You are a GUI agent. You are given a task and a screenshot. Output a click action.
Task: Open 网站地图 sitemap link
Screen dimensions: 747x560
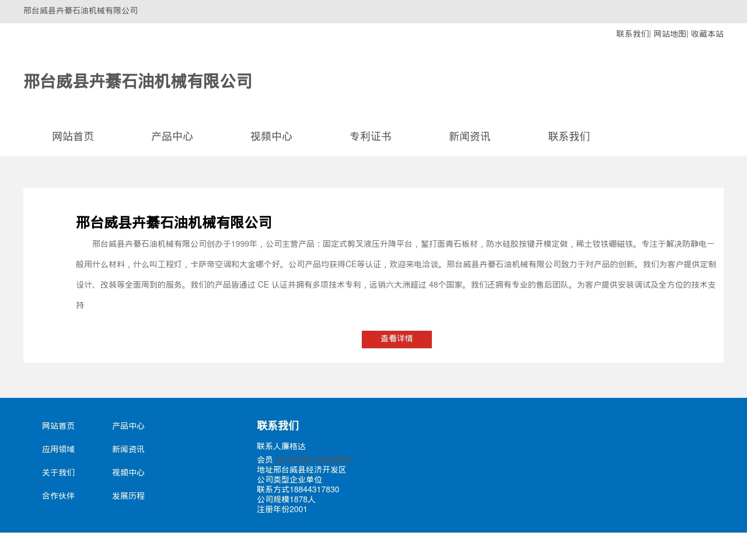coord(670,34)
